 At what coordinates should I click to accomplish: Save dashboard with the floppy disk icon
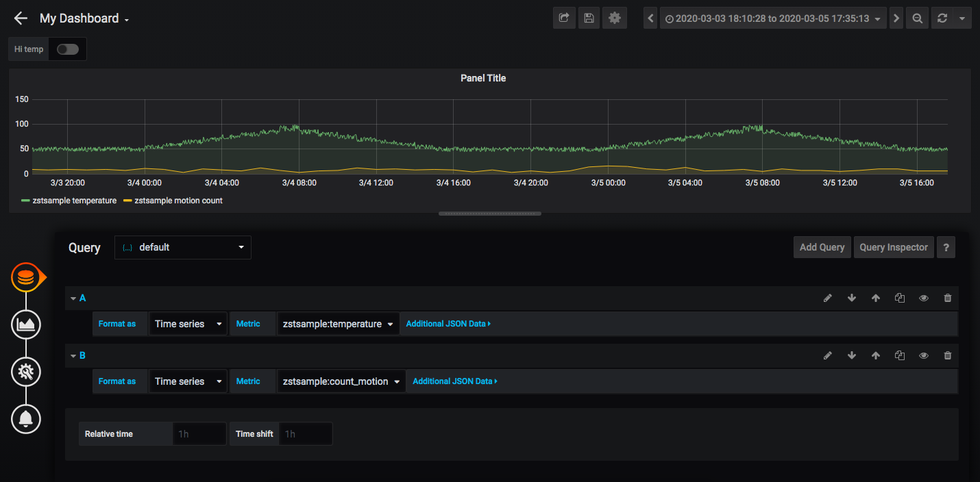tap(589, 18)
